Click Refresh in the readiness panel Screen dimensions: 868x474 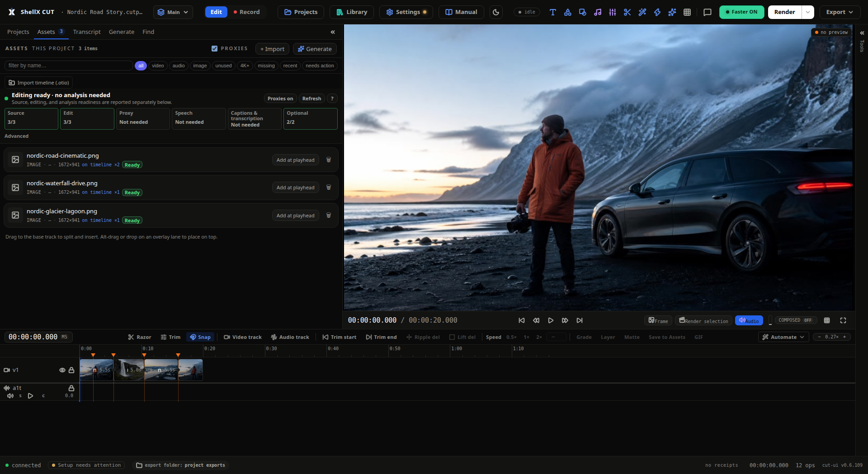click(311, 99)
